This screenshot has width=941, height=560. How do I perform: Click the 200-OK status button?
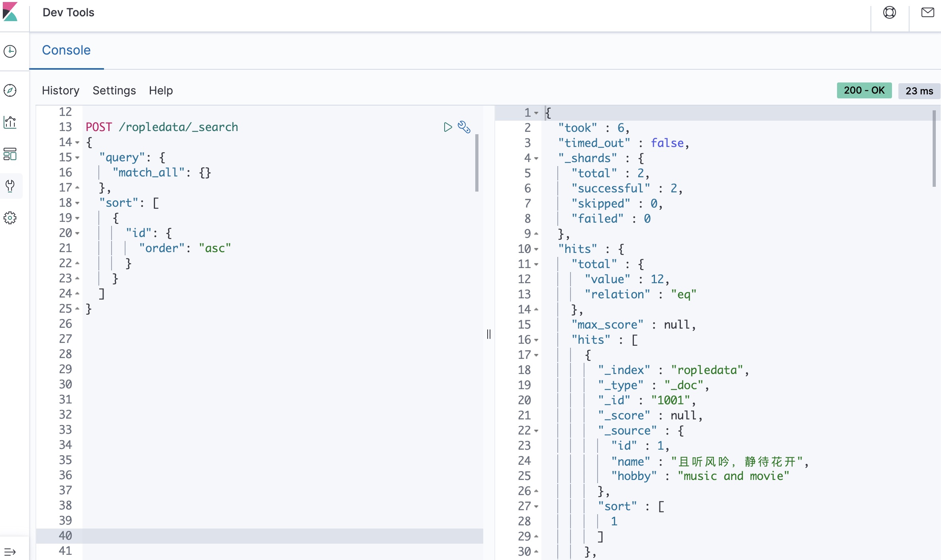[x=864, y=90]
